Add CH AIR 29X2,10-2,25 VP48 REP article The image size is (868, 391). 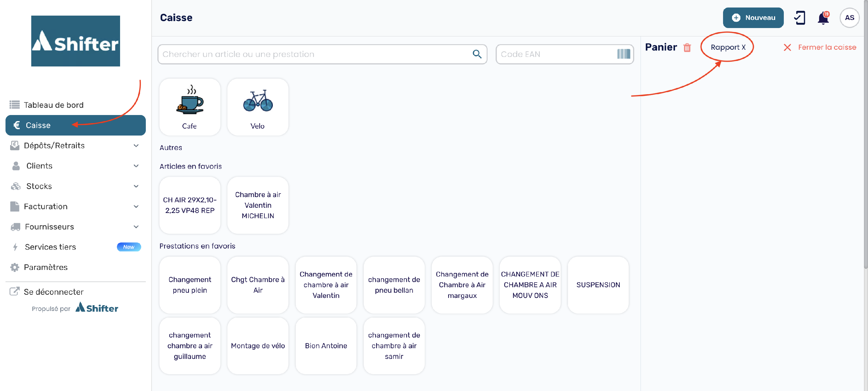coord(190,205)
